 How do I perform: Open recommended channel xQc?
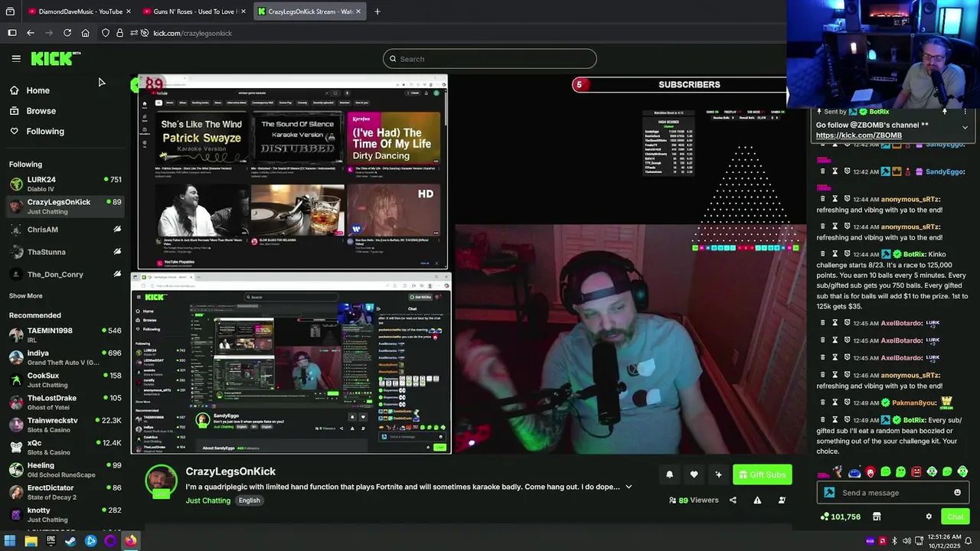click(x=65, y=447)
